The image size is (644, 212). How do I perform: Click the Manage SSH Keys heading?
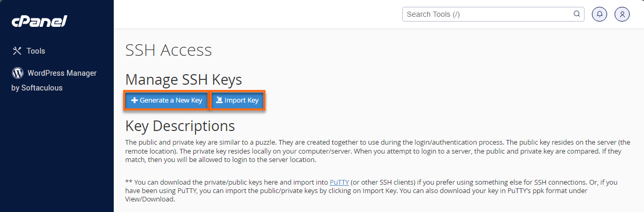(183, 79)
